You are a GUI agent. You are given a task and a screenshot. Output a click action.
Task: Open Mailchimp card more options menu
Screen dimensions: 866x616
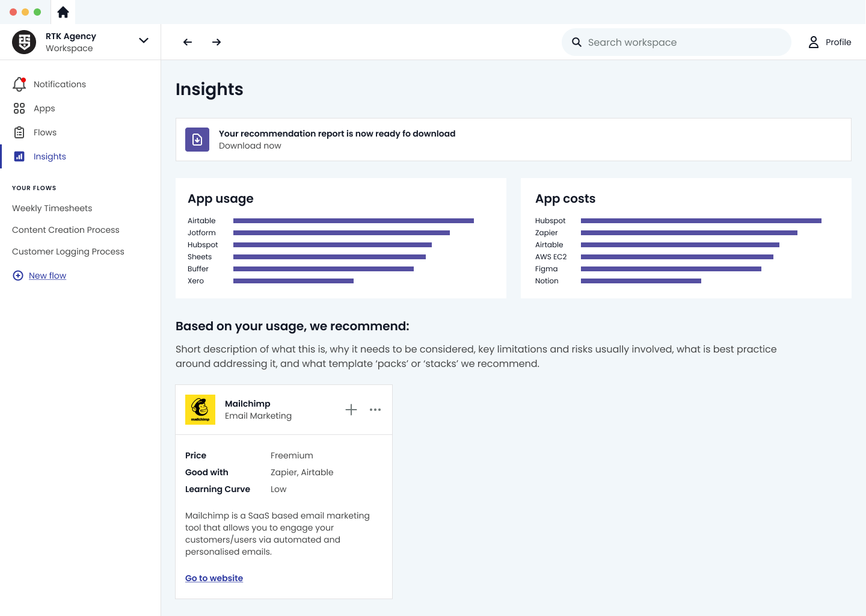[375, 410]
